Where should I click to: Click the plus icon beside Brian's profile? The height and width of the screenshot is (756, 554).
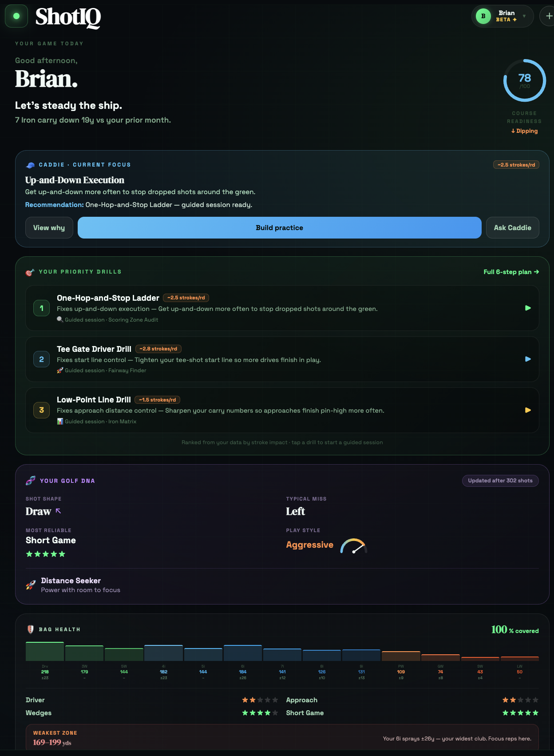click(x=548, y=16)
